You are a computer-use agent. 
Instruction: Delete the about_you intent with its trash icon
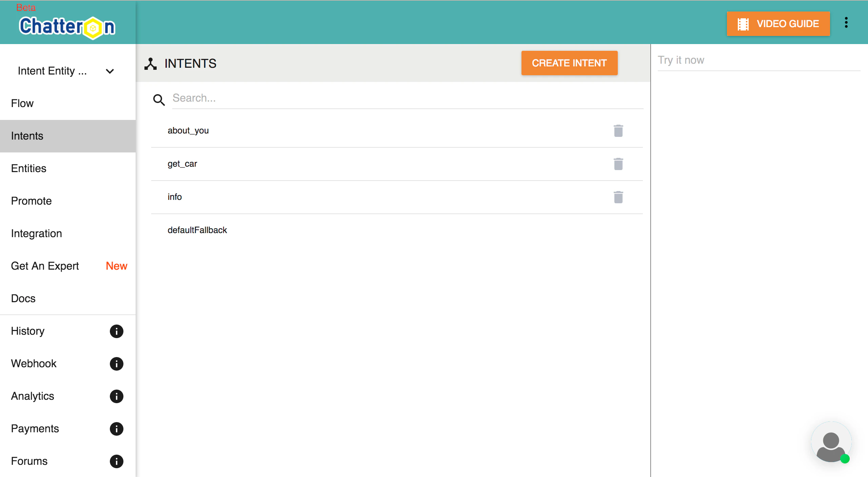[618, 131]
